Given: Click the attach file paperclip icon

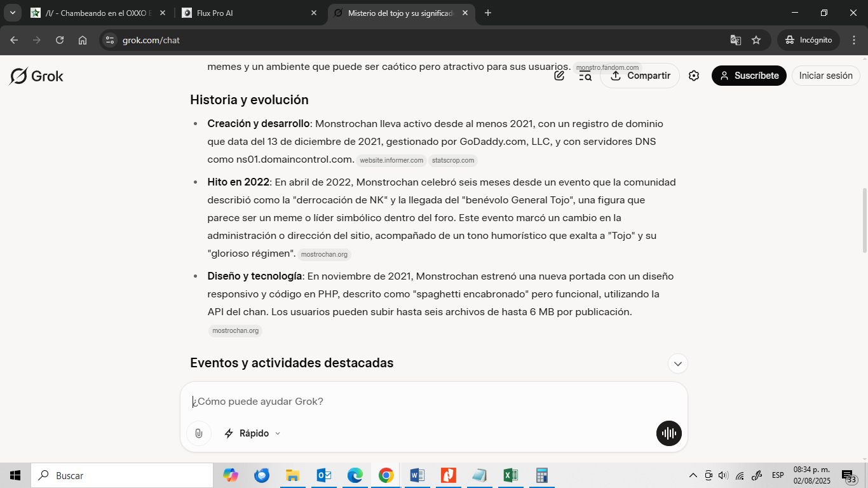Looking at the screenshot, I should 199,433.
